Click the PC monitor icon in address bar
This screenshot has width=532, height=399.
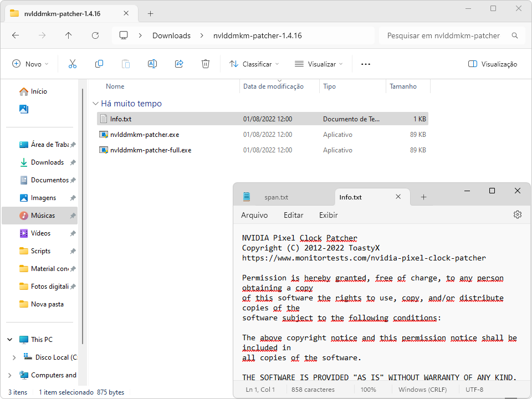[124, 35]
